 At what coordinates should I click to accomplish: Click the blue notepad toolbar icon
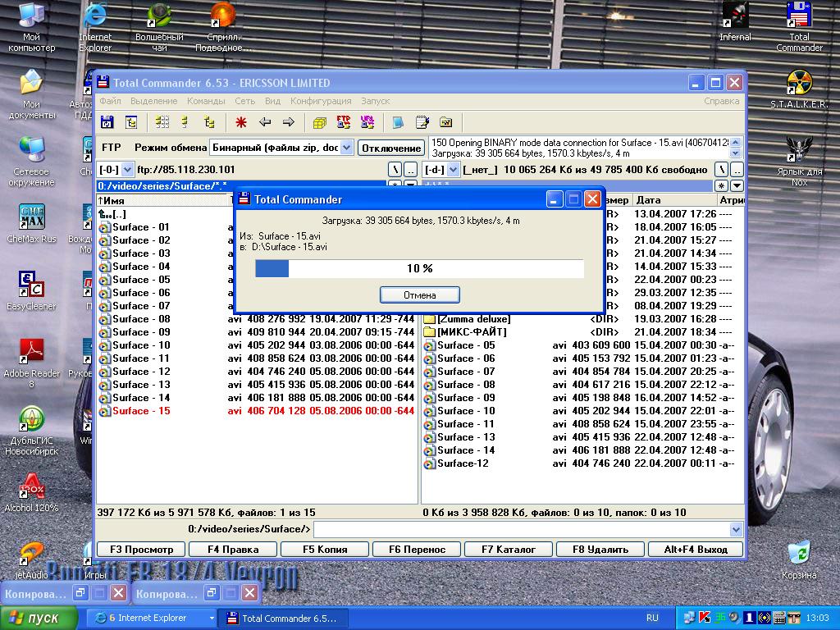click(x=398, y=123)
